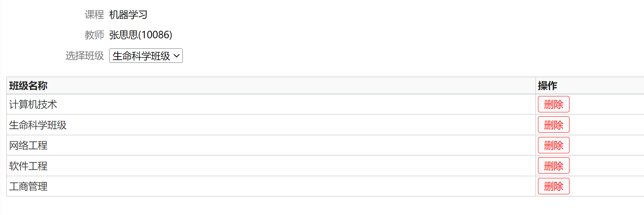The height and width of the screenshot is (215, 644).
Task: Click the teacher name 张思思
Action: [x=124, y=35]
